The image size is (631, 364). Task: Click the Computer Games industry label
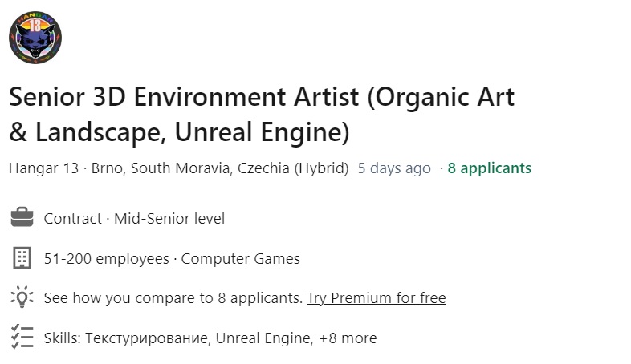240,258
